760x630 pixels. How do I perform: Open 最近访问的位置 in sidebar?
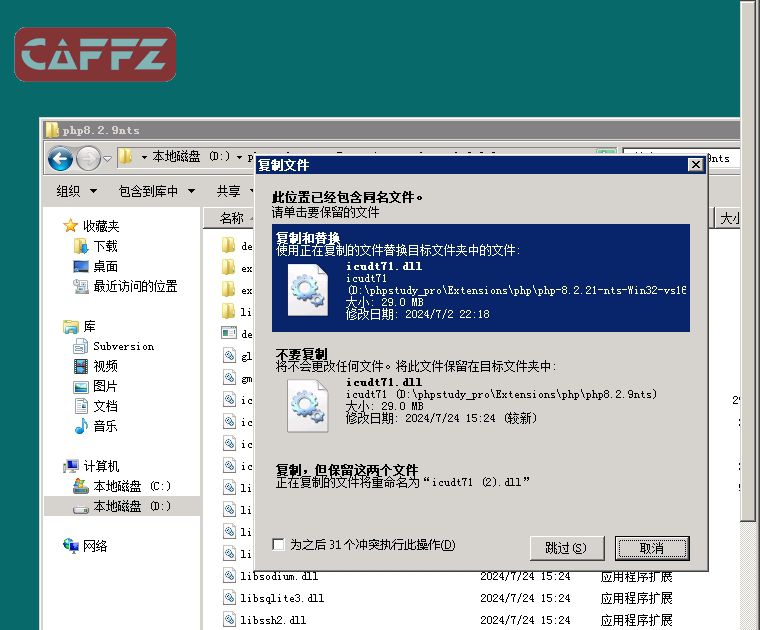[x=134, y=286]
